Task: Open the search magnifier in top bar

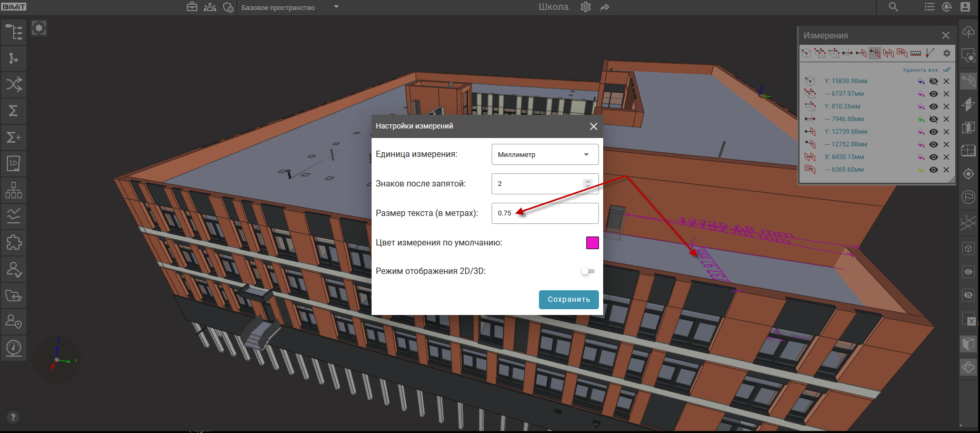Action: tap(893, 7)
